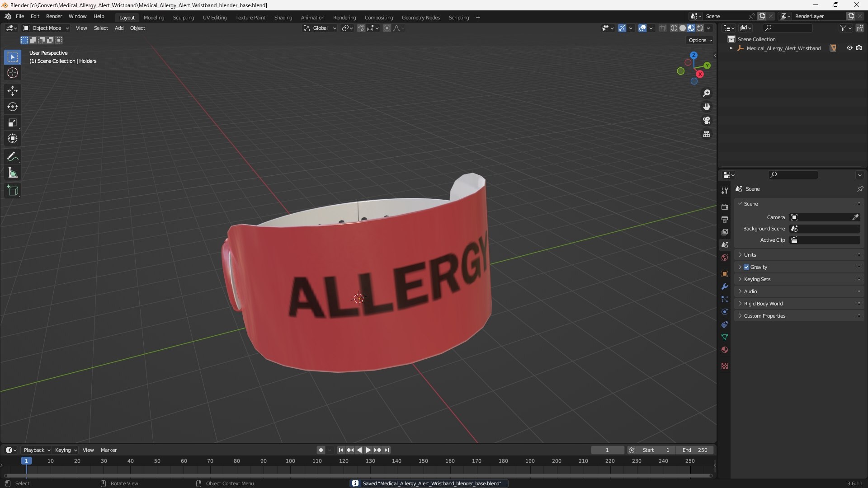Viewport: 868px width, 488px height.
Task: Click the pan view hand icon
Action: [x=707, y=107]
